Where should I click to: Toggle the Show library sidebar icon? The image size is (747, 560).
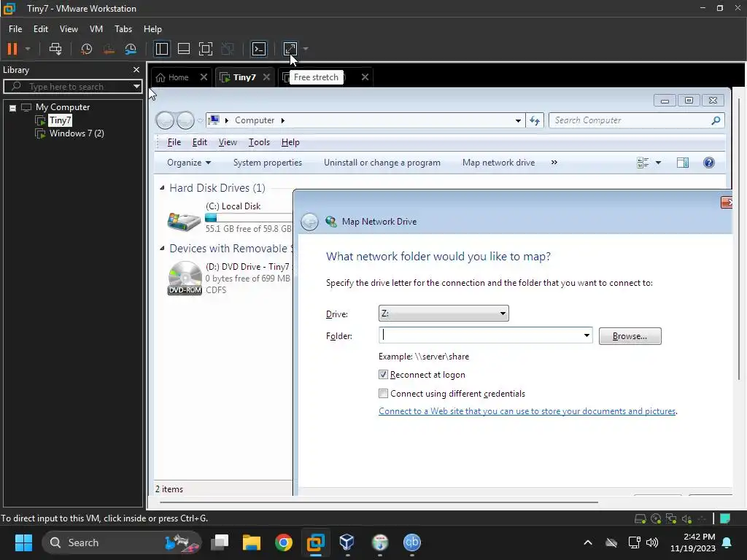tap(161, 49)
